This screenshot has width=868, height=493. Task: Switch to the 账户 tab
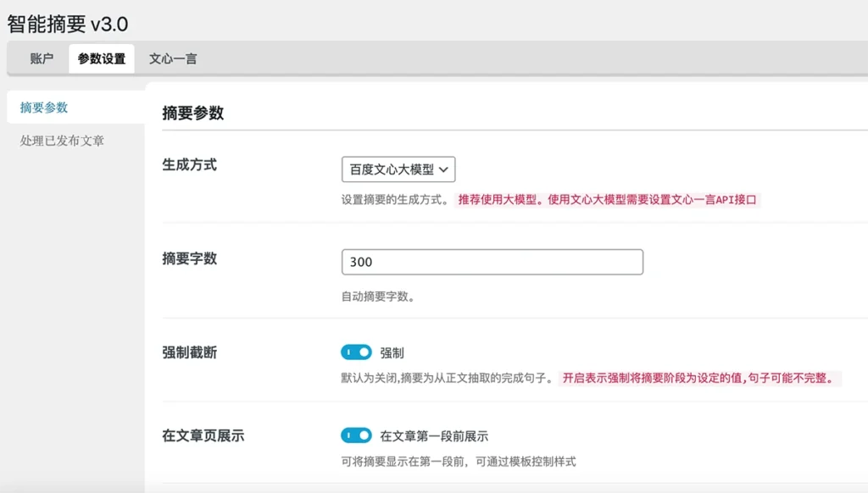[x=42, y=58]
